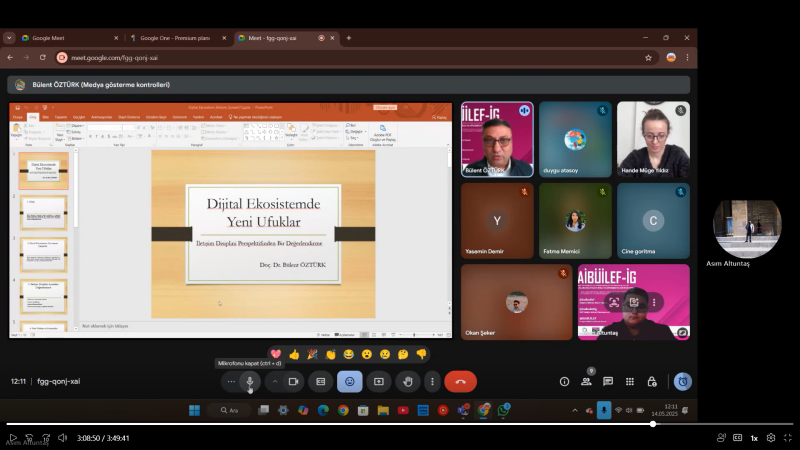Open video player settings gear

point(771,438)
